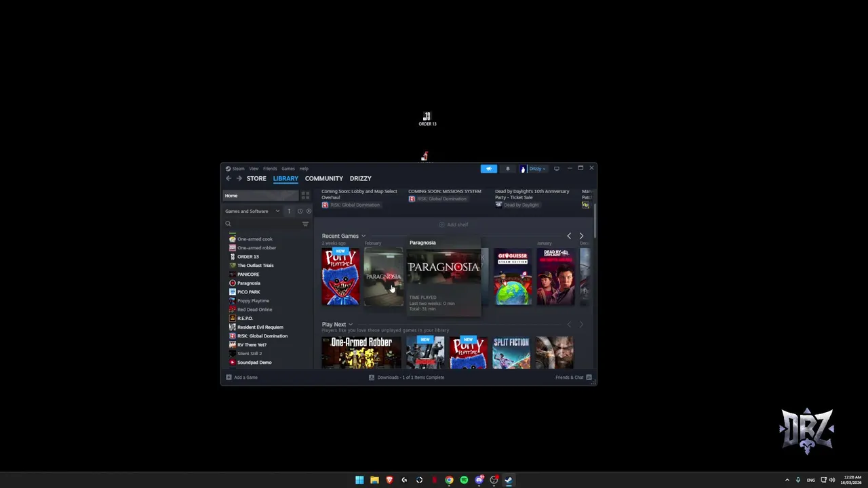This screenshot has height=488, width=868.
Task: Expand the Recent Games shelf dropdown
Action: pos(363,236)
